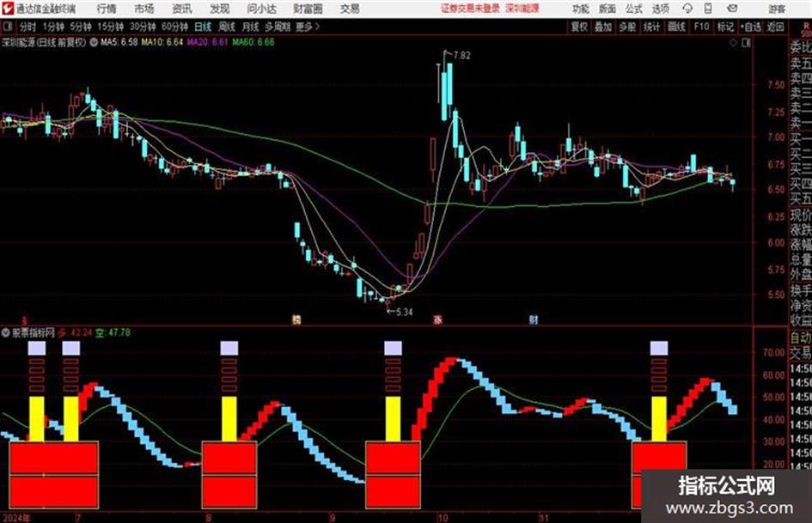
Task: Switch to the 5分钟 period tab
Action: [81, 27]
